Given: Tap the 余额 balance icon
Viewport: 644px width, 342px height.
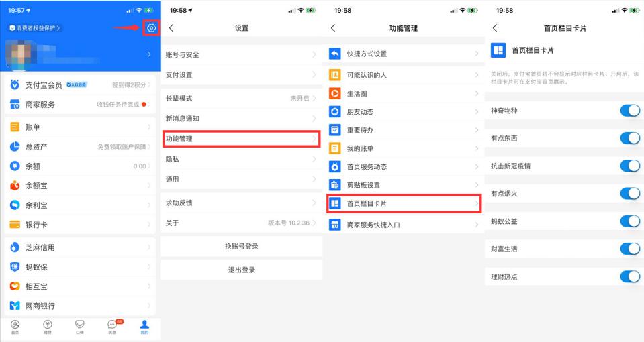Looking at the screenshot, I should pyautogui.click(x=15, y=166).
